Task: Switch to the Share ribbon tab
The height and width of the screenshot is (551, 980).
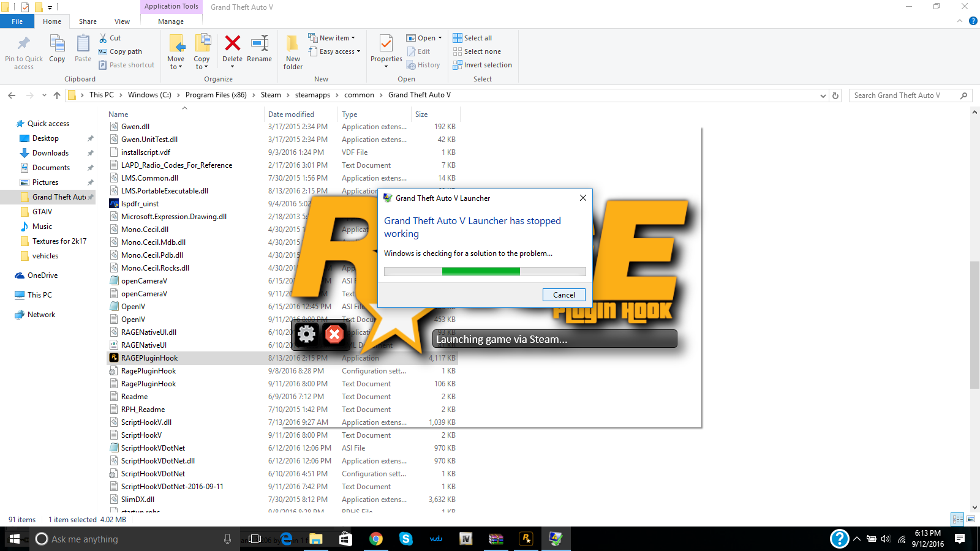Action: (88, 21)
